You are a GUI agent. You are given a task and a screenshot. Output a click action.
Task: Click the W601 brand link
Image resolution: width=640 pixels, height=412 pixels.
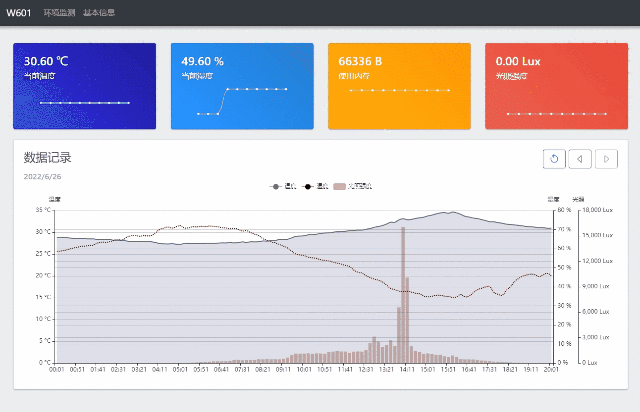pos(19,13)
